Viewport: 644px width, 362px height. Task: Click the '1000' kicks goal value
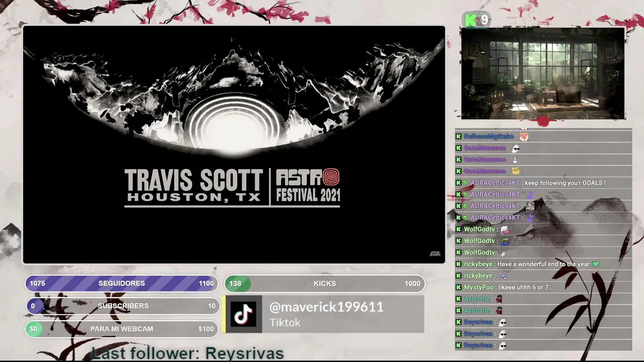[x=413, y=284]
